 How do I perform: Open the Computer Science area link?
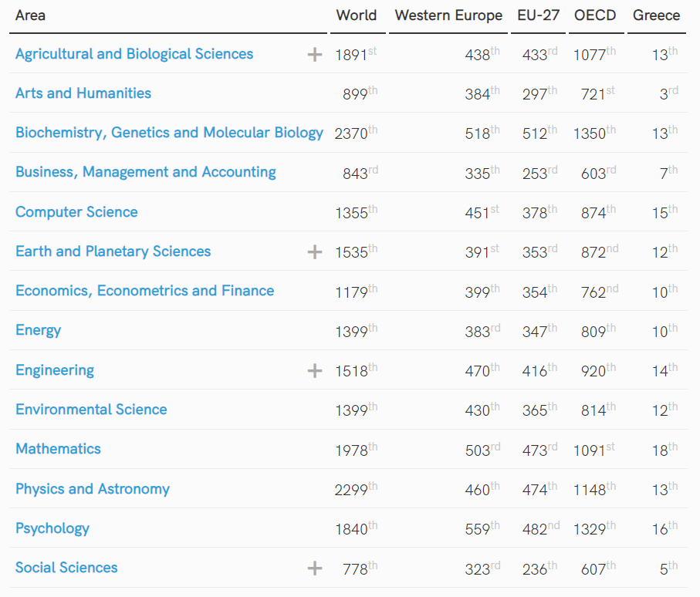pyautogui.click(x=76, y=212)
